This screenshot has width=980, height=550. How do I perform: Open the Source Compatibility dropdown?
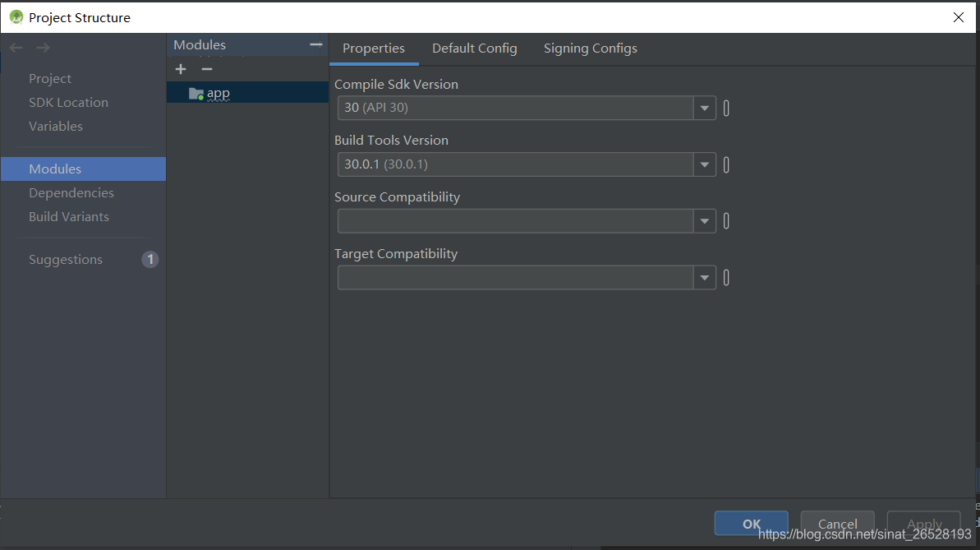pyautogui.click(x=704, y=220)
